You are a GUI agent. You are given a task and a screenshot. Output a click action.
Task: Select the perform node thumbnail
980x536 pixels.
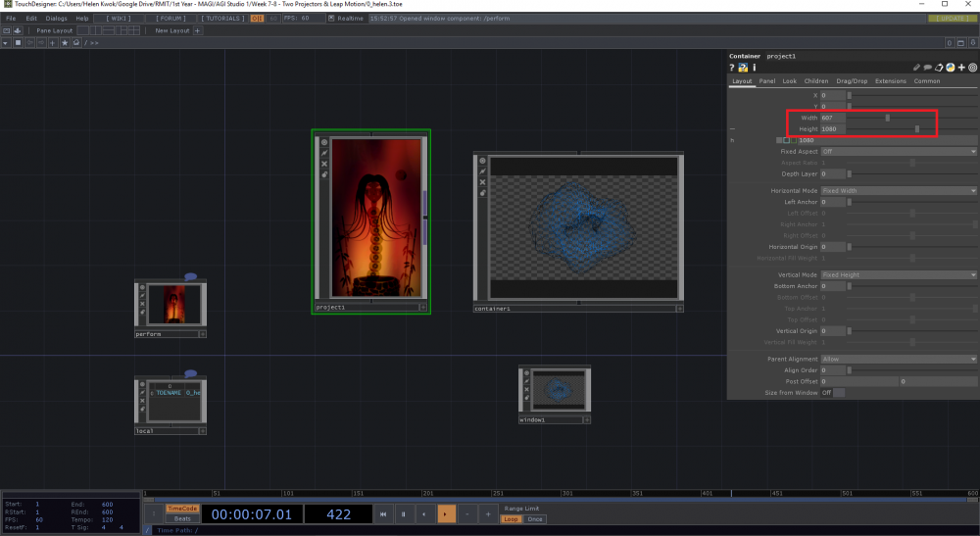(174, 304)
